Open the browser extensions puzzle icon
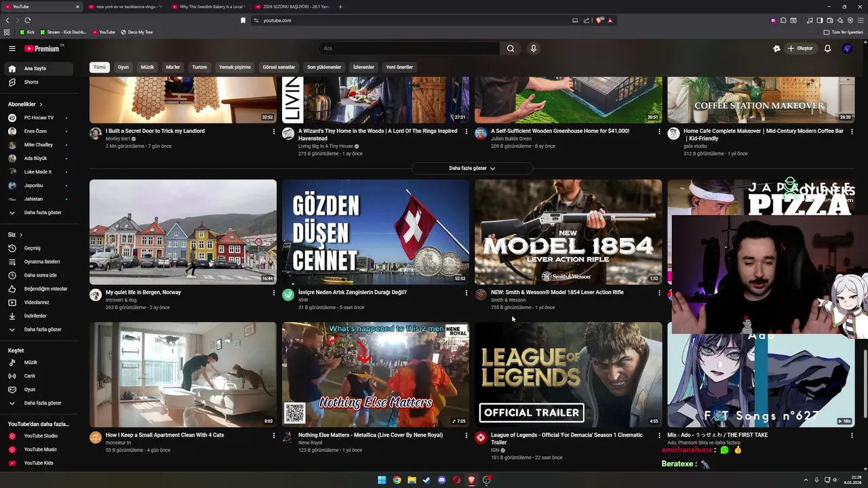 coord(783,20)
